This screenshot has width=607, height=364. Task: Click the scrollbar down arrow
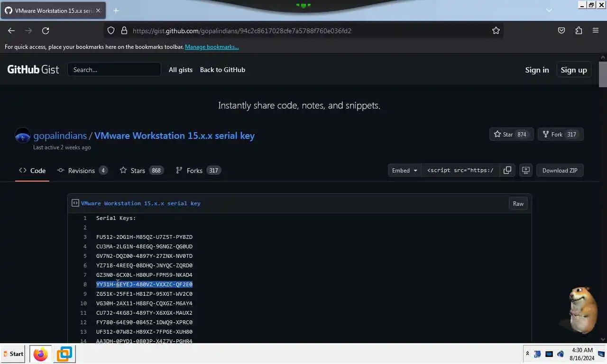click(x=603, y=339)
